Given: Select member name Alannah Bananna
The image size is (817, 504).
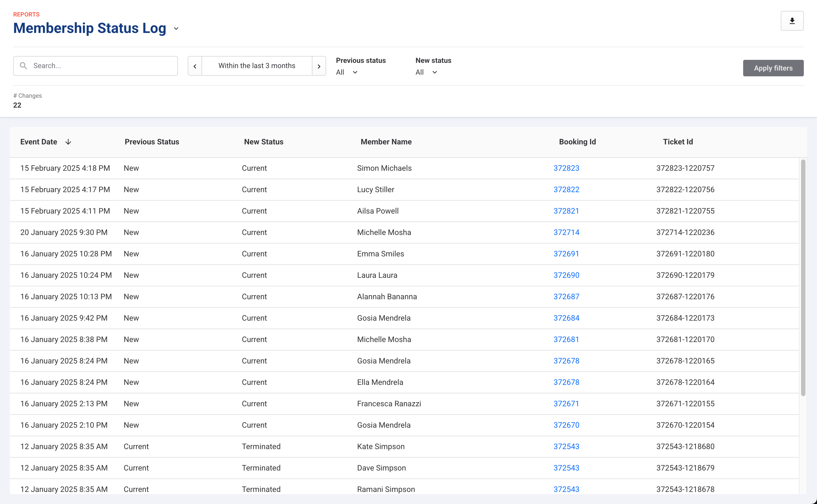Looking at the screenshot, I should point(387,297).
